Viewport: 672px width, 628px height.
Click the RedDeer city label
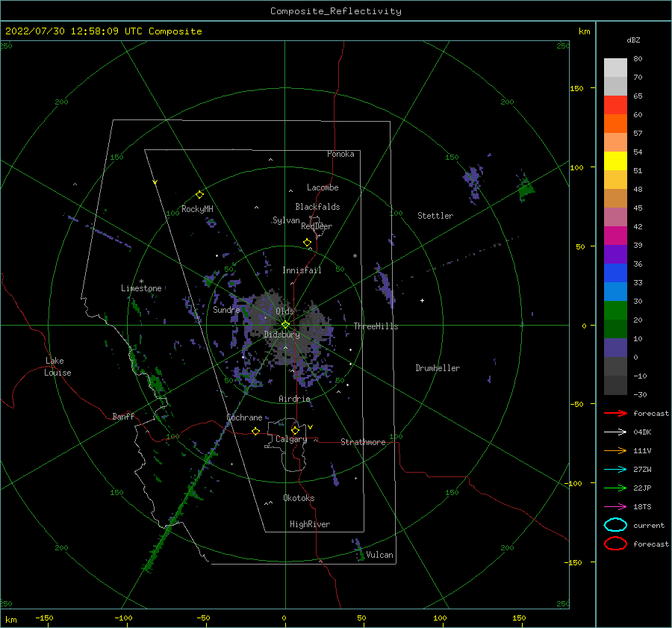tap(317, 226)
